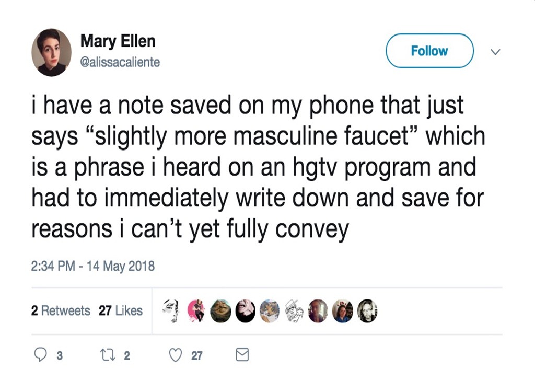Viewport: 535px width, 392px height.
Task: Open the Jabba the Hutt liker avatar
Action: (x=220, y=310)
